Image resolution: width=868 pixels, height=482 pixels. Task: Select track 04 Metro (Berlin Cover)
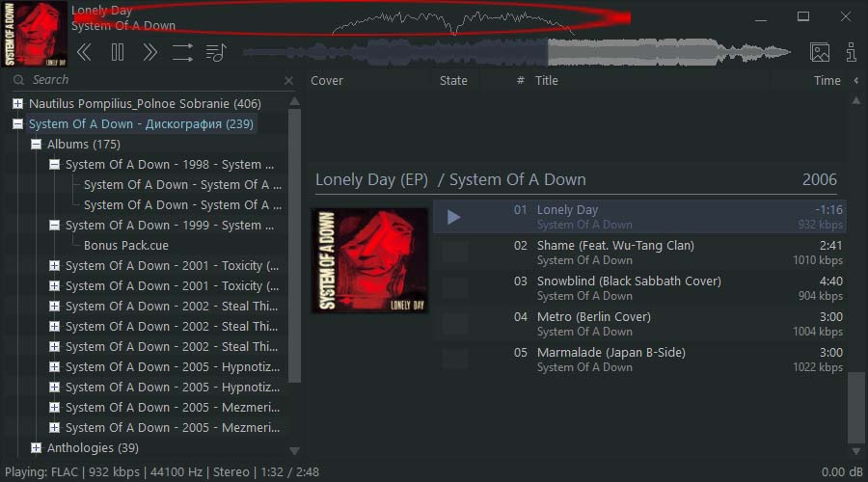pos(640,324)
